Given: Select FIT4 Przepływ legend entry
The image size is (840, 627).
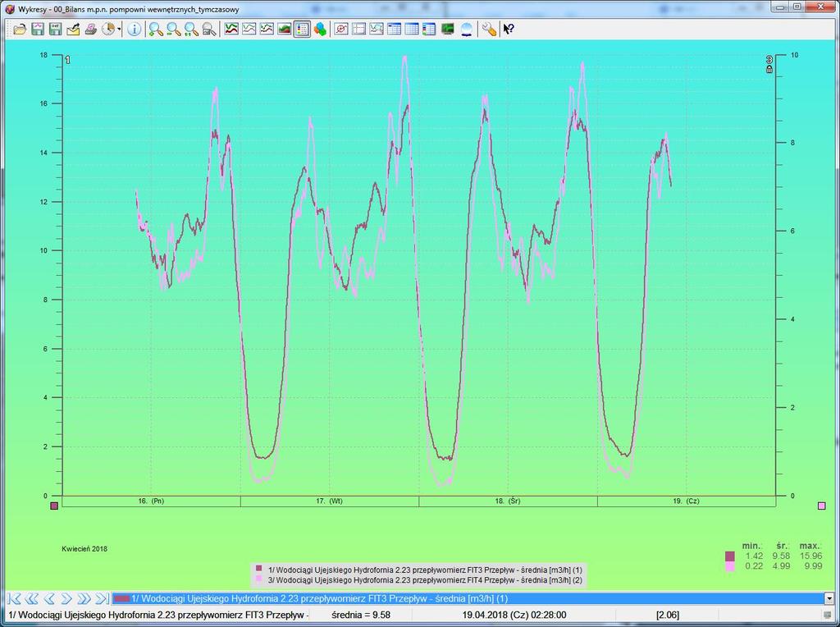Looking at the screenshot, I should tap(419, 580).
